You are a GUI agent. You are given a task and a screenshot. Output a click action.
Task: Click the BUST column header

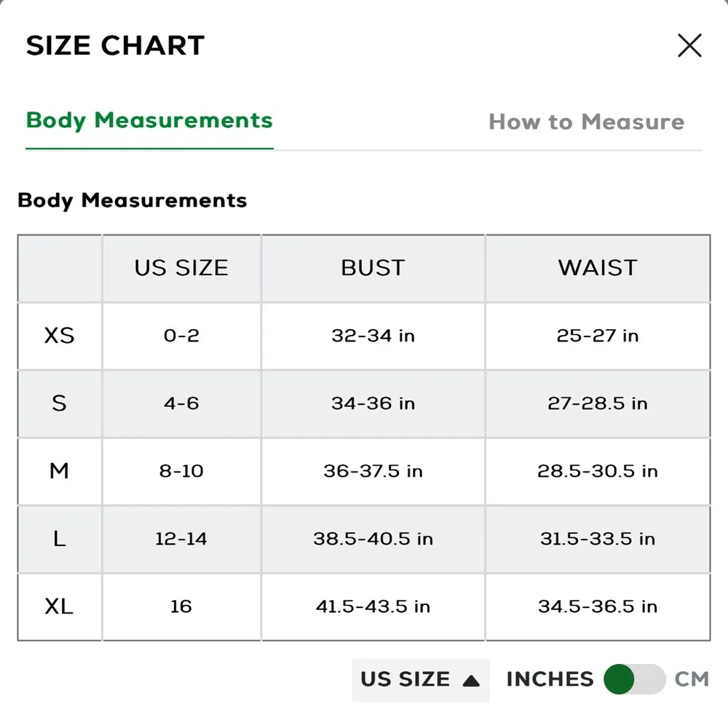[x=373, y=268]
